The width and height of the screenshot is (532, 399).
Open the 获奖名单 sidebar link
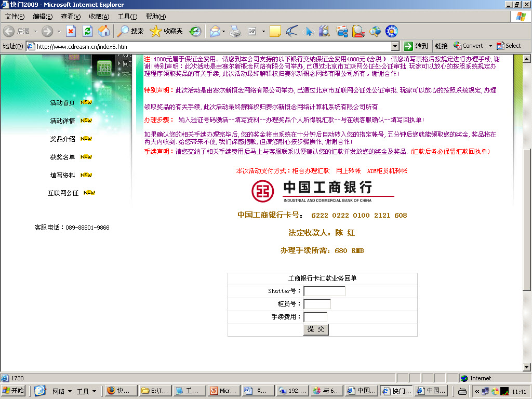62,157
